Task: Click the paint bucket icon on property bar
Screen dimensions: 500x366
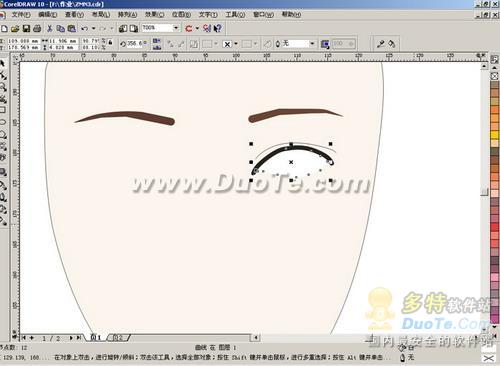Action: (392, 44)
